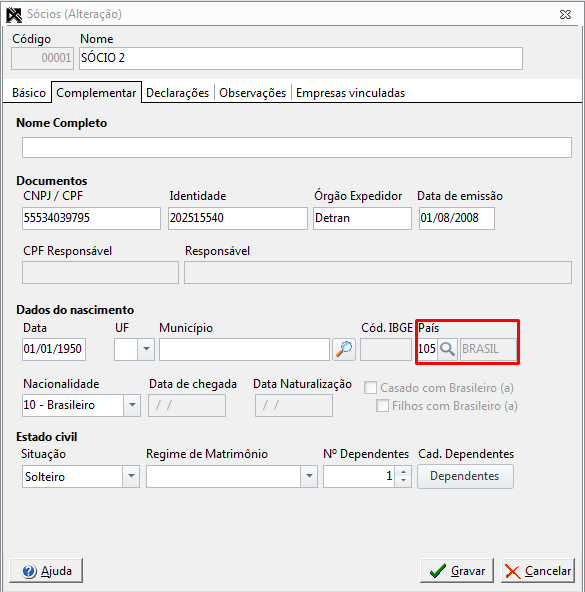
Task: Open the Nacionalidade dropdown
Action: (132, 405)
